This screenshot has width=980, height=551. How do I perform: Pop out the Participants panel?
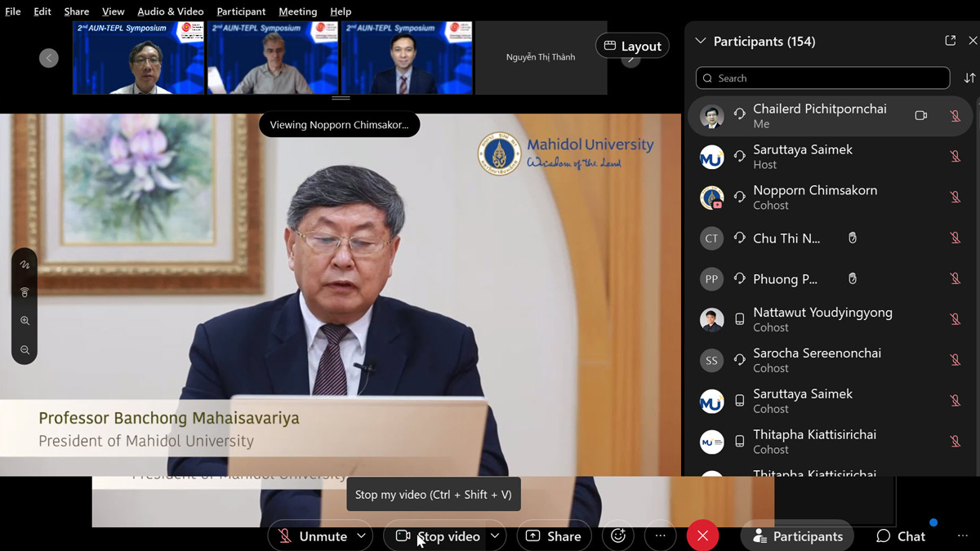(950, 41)
